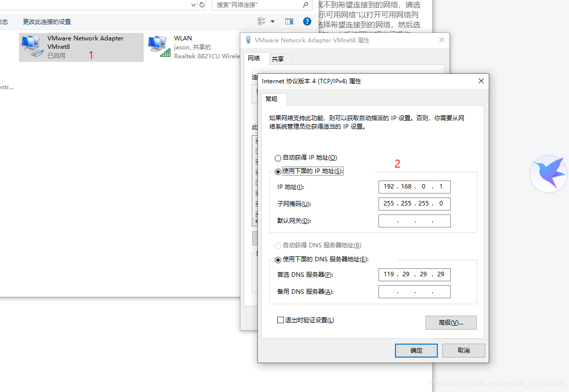Viewport: 569px width, 392px height.
Task: Click 更改此连接的设置 toolbar command
Action: [x=47, y=22]
